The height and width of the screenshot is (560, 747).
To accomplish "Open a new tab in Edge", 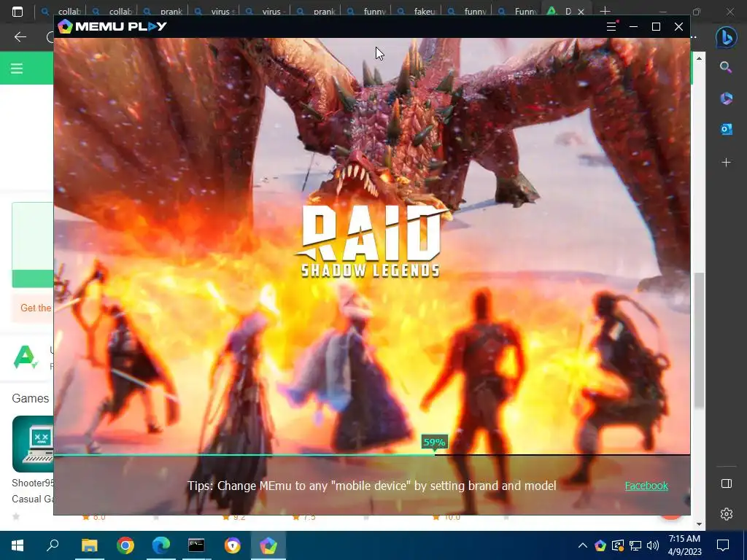I will [x=605, y=11].
